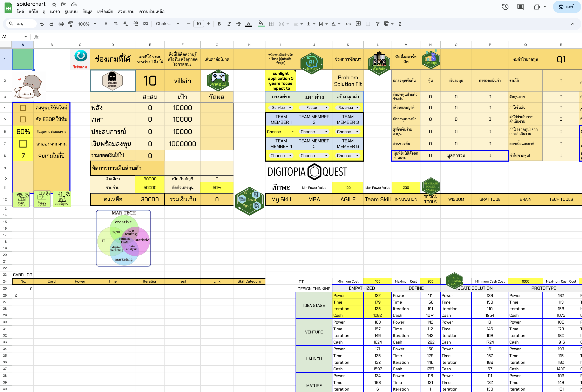Collapse the toolbar with chevron up
The image size is (582, 392).
(573, 24)
